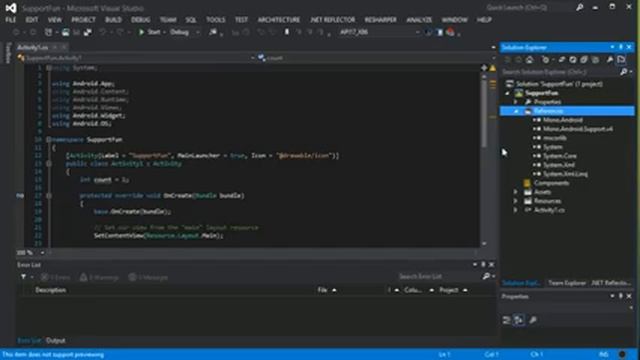Select the mscorlib reference
The height and width of the screenshot is (360, 640).
[x=554, y=138]
